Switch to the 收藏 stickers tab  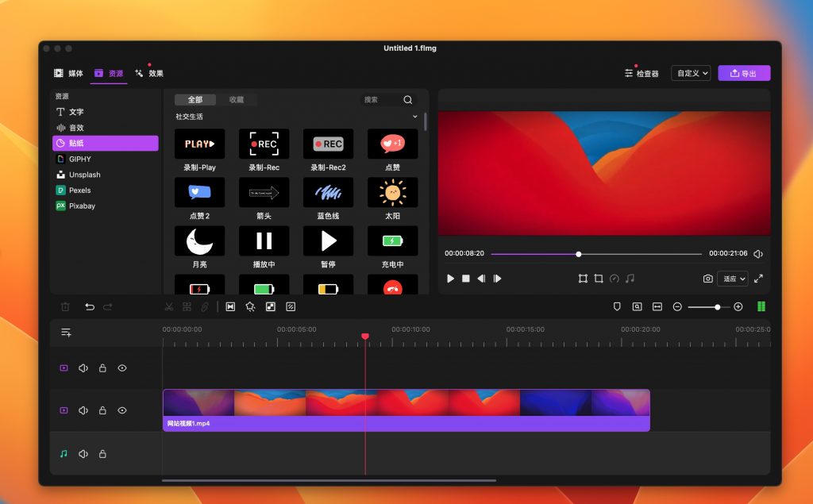(237, 99)
